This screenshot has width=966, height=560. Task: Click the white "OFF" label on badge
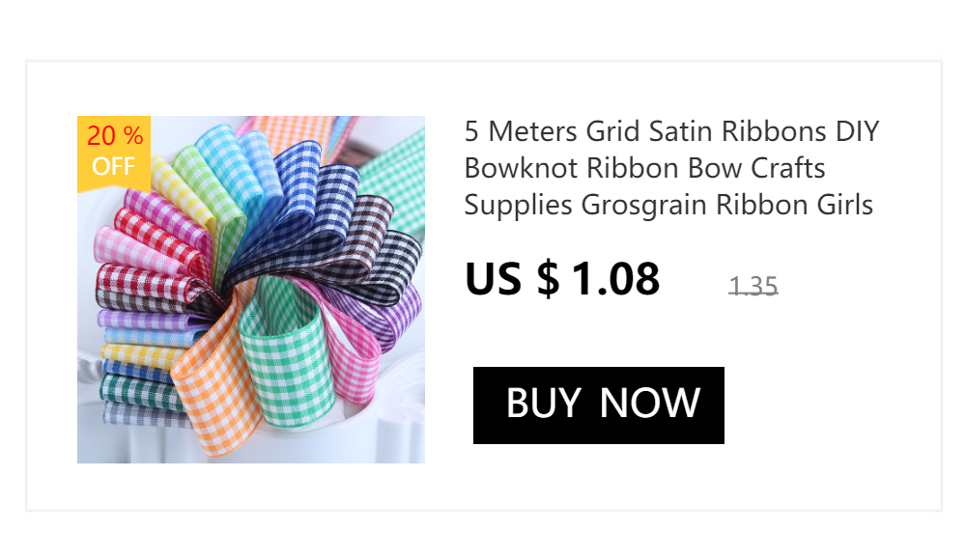[x=113, y=166]
